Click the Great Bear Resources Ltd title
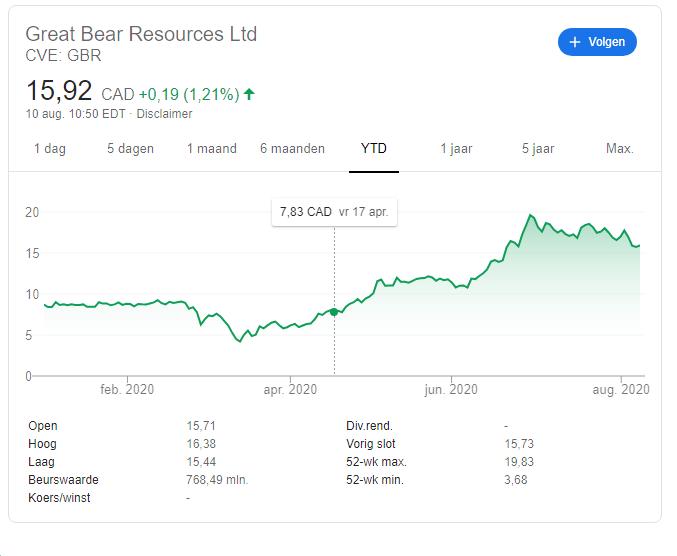Screen dimensions: 677x556 click(x=141, y=34)
